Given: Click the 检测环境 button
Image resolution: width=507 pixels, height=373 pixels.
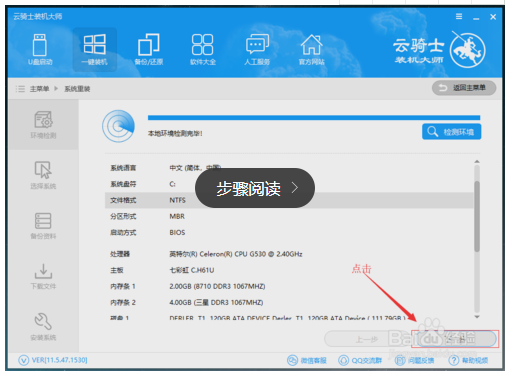Looking at the screenshot, I should (x=451, y=132).
